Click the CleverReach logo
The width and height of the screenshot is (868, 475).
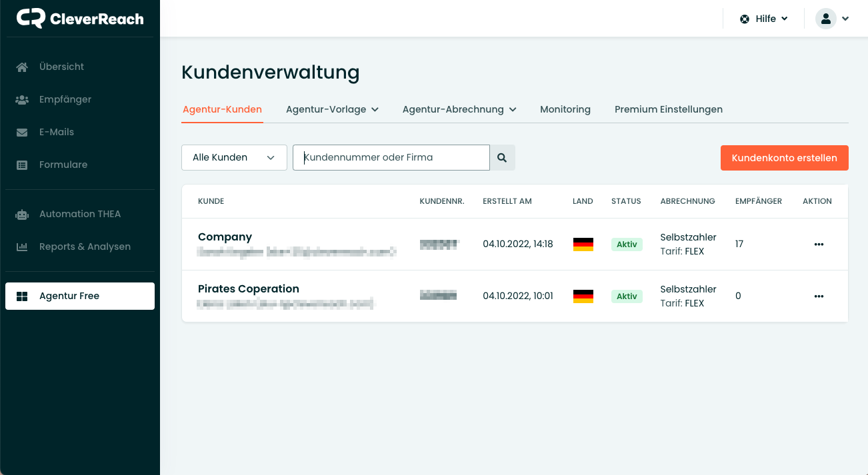(x=80, y=19)
